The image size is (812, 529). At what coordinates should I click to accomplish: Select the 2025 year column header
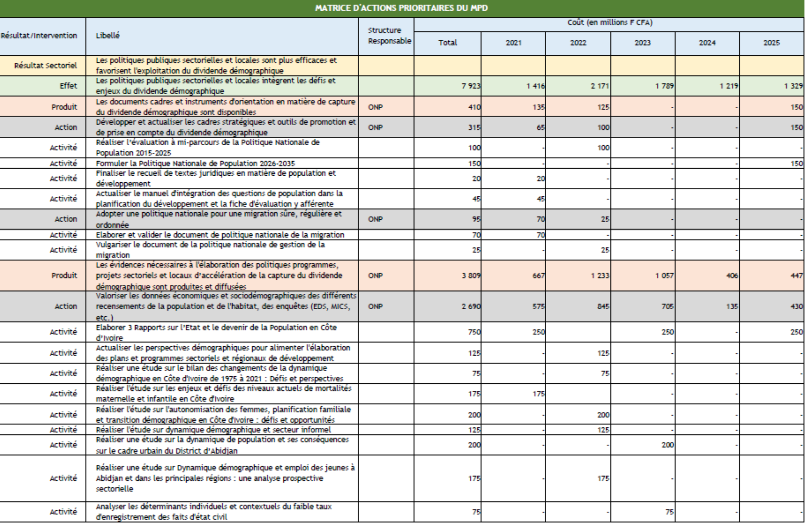(771, 43)
